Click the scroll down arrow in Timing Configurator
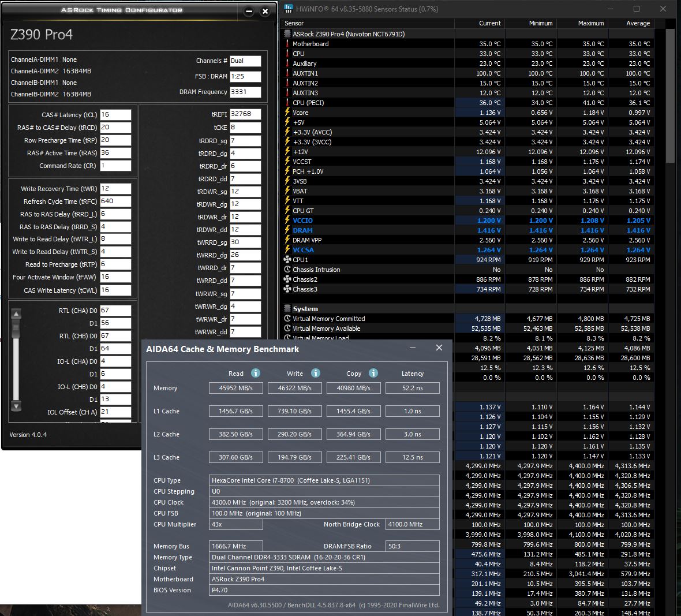681x616 pixels. pyautogui.click(x=16, y=406)
